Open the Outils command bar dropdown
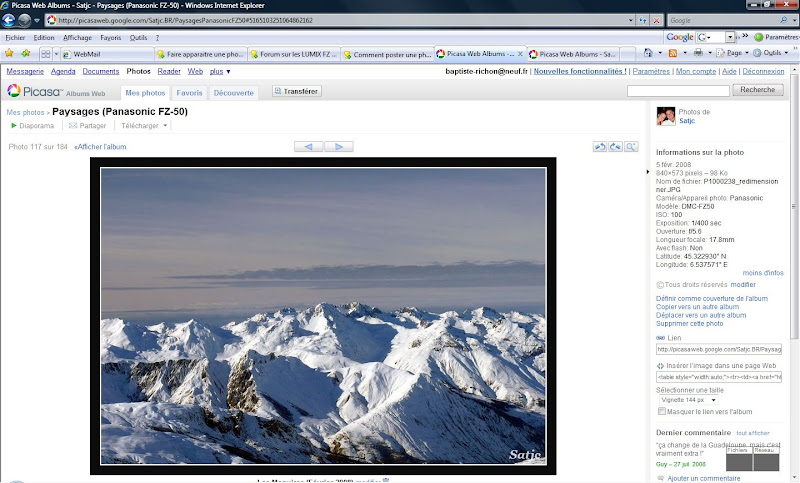Image resolution: width=800 pixels, height=483 pixels. [x=770, y=53]
